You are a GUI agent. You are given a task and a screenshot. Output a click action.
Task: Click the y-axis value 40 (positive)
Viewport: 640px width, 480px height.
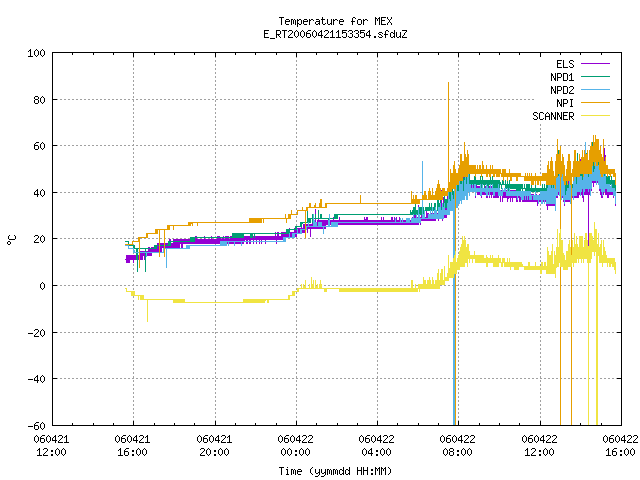40,193
